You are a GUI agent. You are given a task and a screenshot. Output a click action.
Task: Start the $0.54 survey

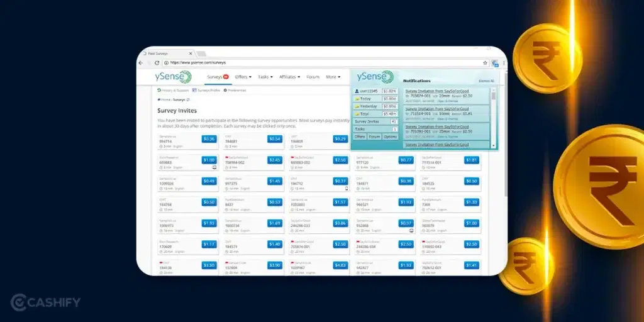tap(275, 139)
